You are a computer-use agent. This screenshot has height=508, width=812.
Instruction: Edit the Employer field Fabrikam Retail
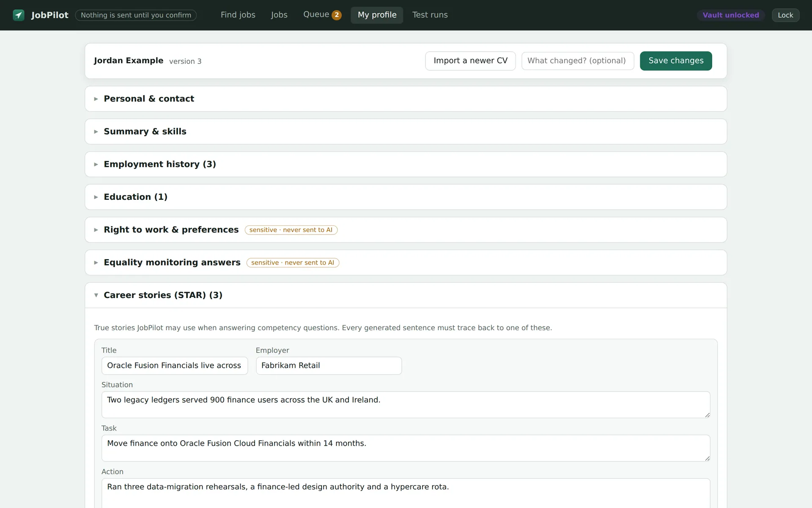coord(329,366)
